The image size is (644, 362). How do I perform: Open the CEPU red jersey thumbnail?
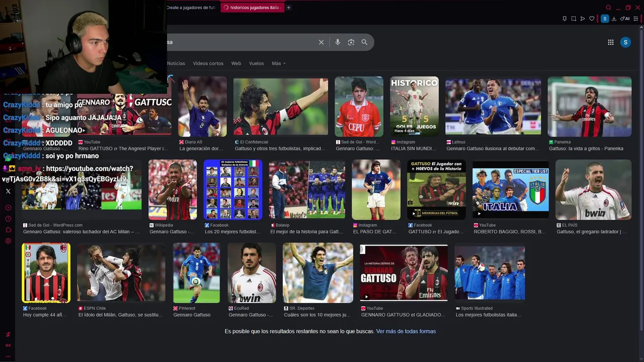point(359,107)
